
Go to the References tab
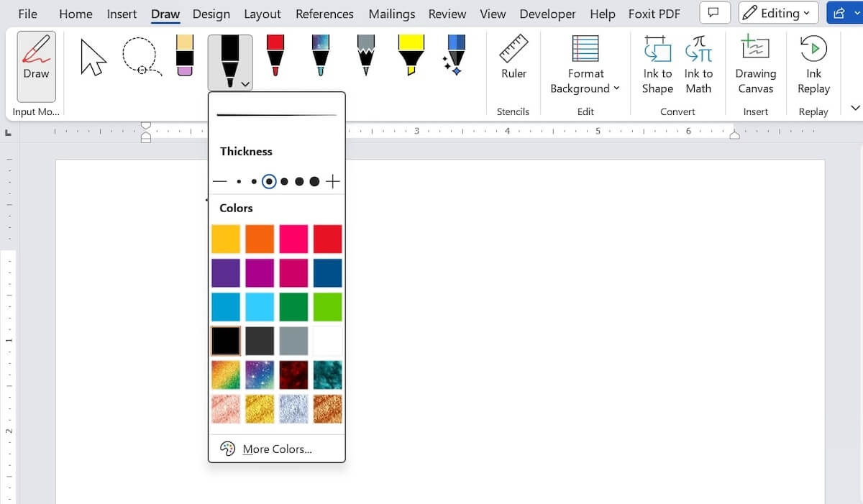[324, 14]
